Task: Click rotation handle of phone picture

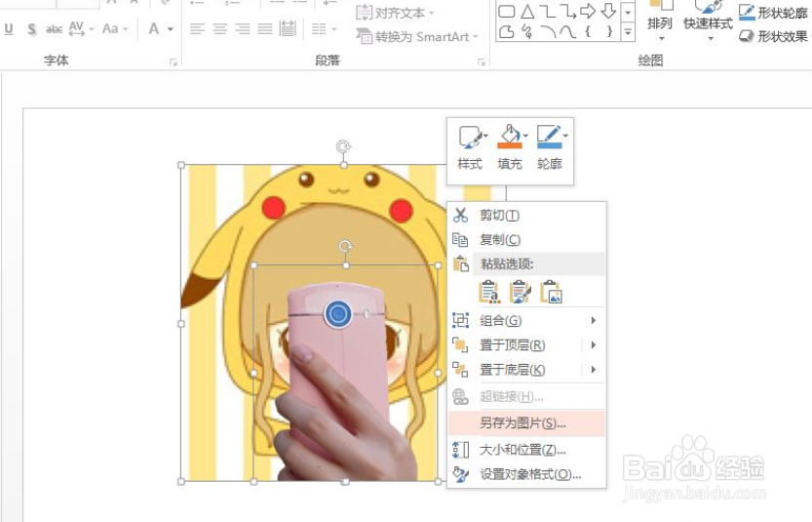Action: 345,246
